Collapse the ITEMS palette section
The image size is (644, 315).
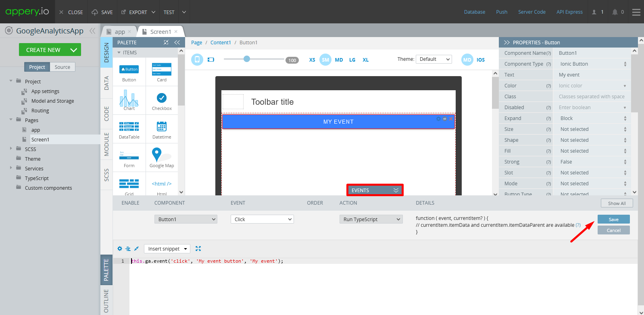[119, 52]
